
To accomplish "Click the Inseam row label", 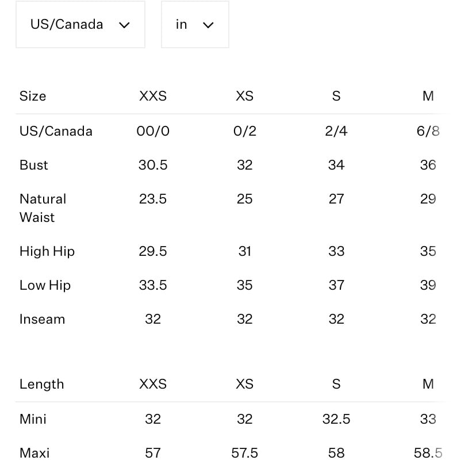I will coord(42,320).
